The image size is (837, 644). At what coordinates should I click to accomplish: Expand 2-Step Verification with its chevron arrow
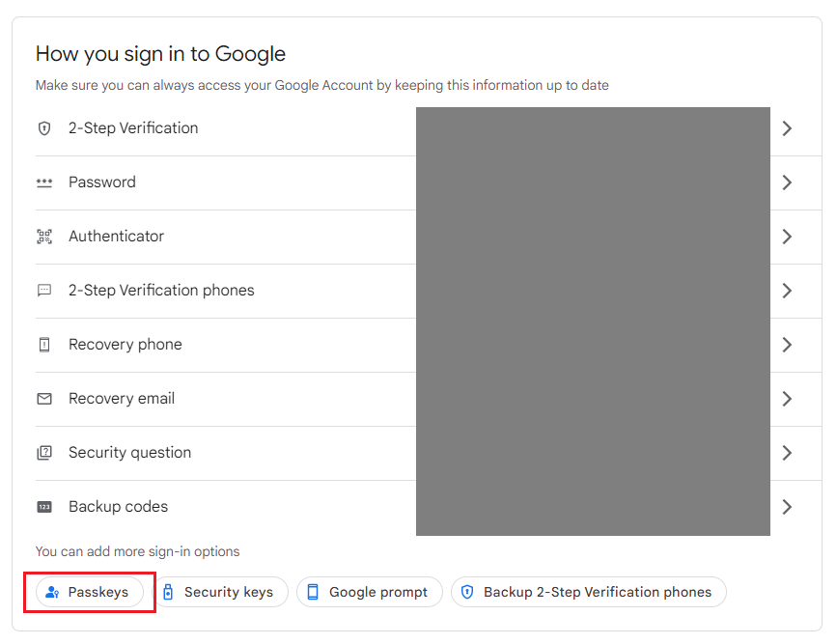[787, 128]
